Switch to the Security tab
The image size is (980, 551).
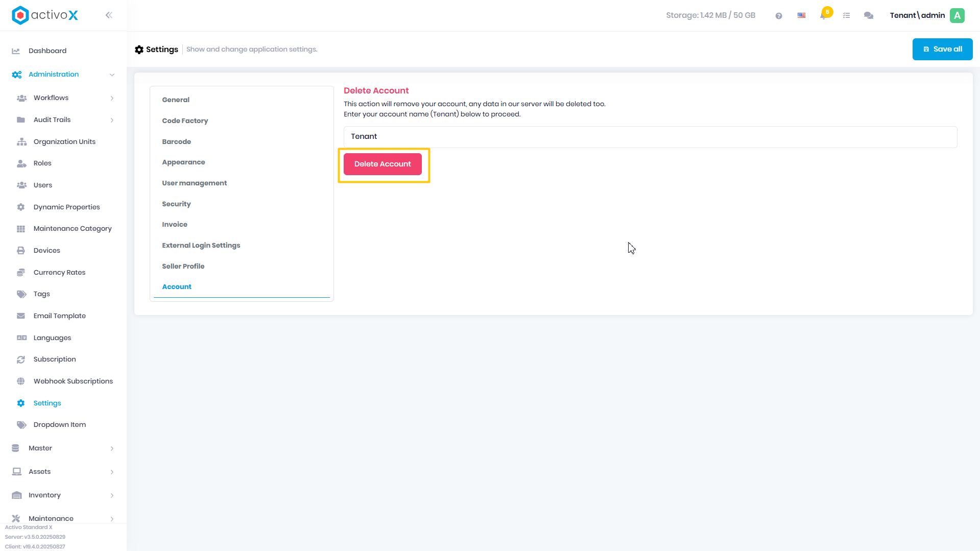pos(242,204)
